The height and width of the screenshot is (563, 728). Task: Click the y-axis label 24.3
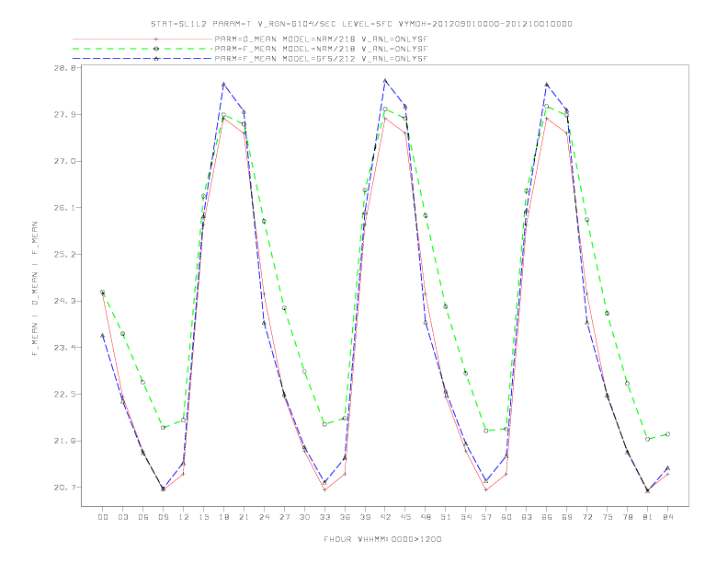[64, 301]
